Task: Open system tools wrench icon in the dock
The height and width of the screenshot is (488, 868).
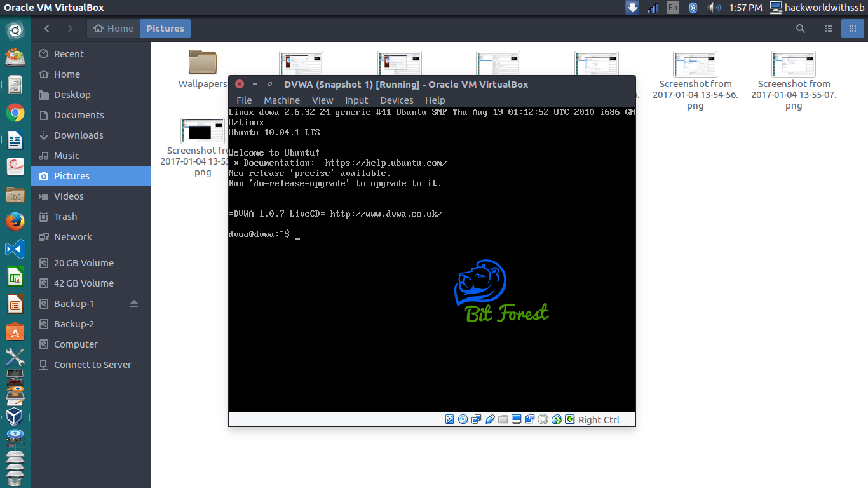Action: coord(15,358)
